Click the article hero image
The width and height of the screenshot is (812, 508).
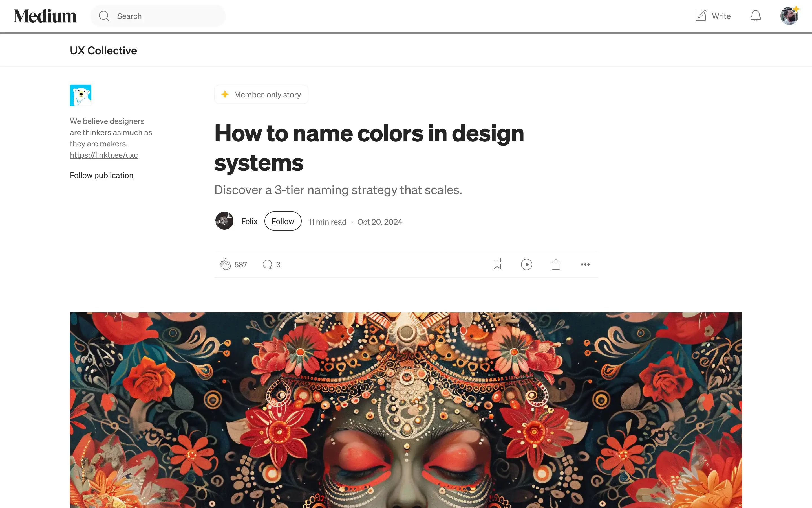pos(406,410)
